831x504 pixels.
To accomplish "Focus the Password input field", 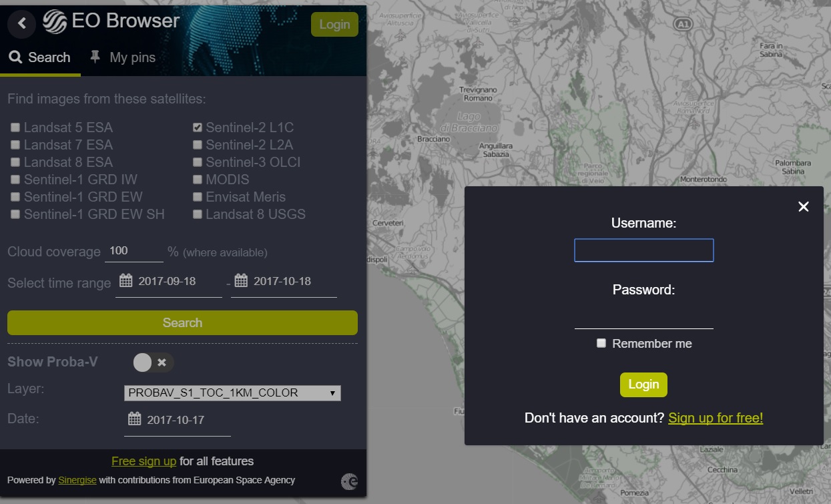I will pyautogui.click(x=644, y=318).
